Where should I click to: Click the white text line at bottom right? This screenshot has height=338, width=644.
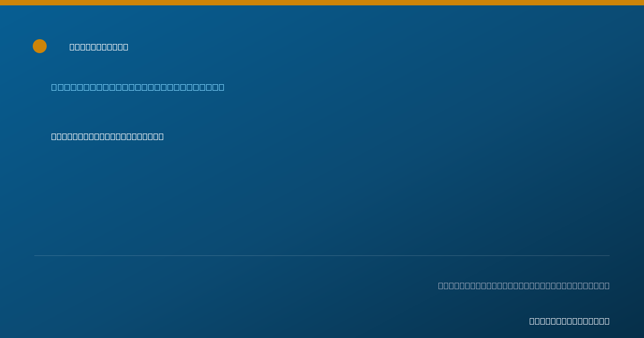click(569, 321)
